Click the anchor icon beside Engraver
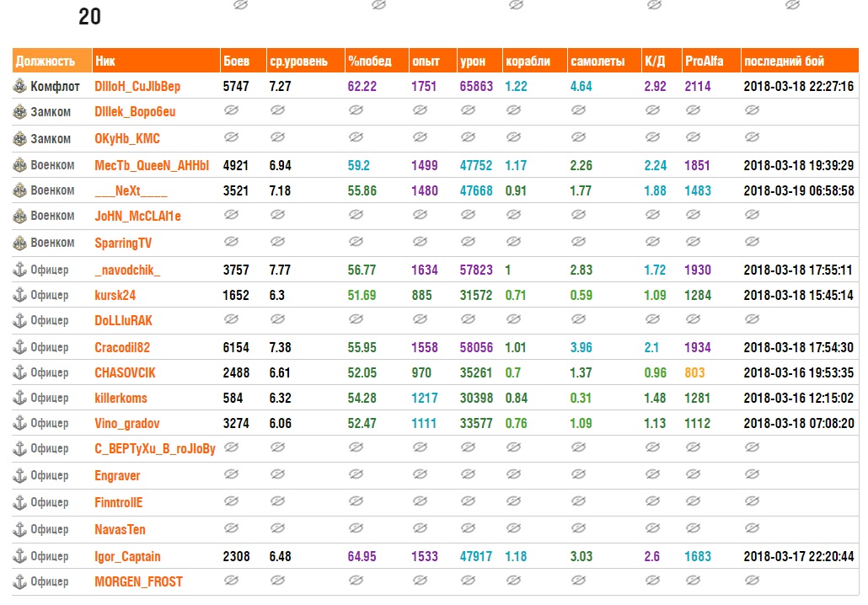The width and height of the screenshot is (868, 605). [x=20, y=475]
